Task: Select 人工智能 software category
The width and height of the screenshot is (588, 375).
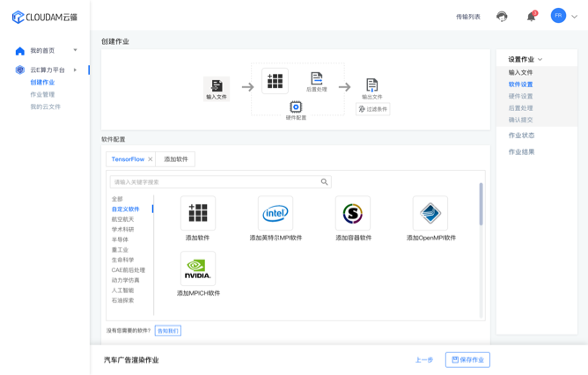Action: 122,290
